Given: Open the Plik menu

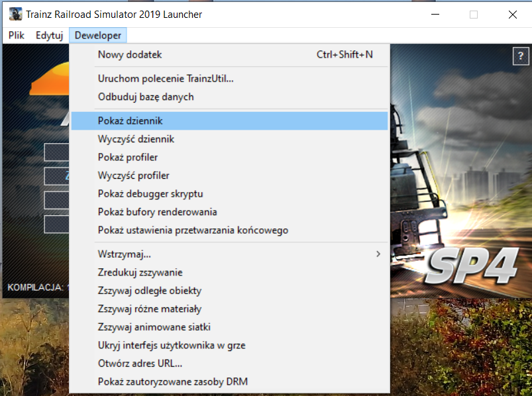Looking at the screenshot, I should tap(17, 35).
